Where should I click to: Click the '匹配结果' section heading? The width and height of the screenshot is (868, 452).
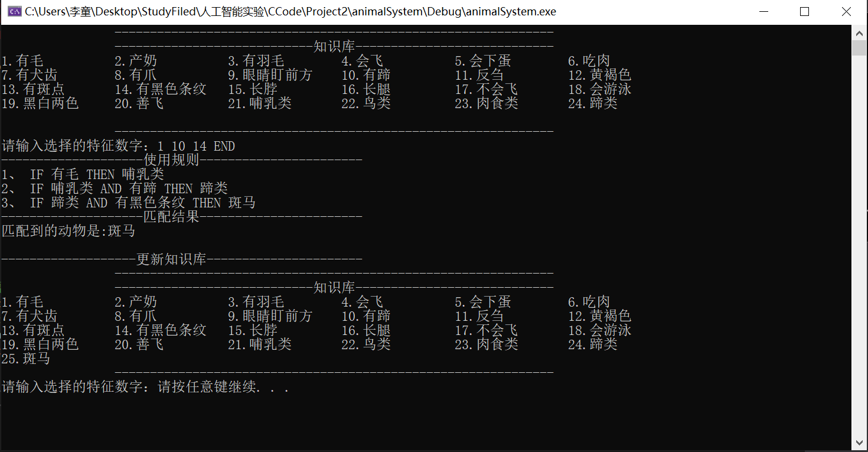click(x=171, y=217)
